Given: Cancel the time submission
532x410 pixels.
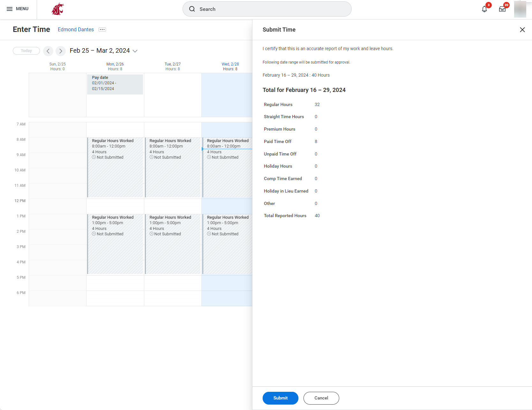Looking at the screenshot, I should click(x=321, y=398).
